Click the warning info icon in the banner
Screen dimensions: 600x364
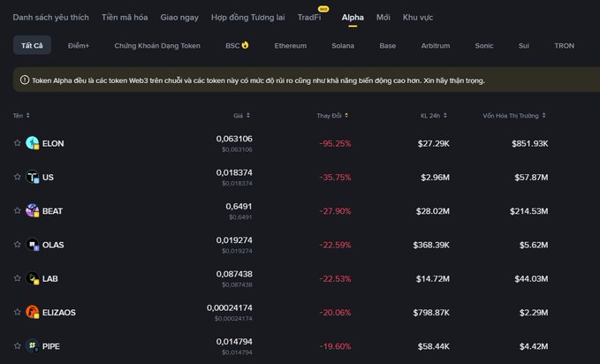pos(25,80)
